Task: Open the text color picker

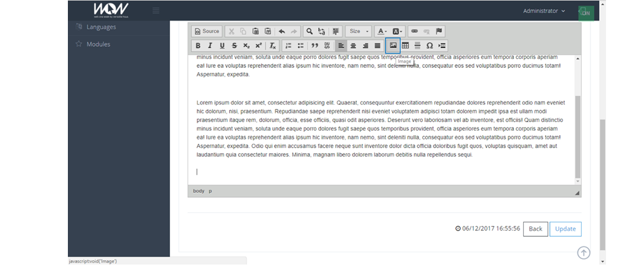Action: [382, 31]
